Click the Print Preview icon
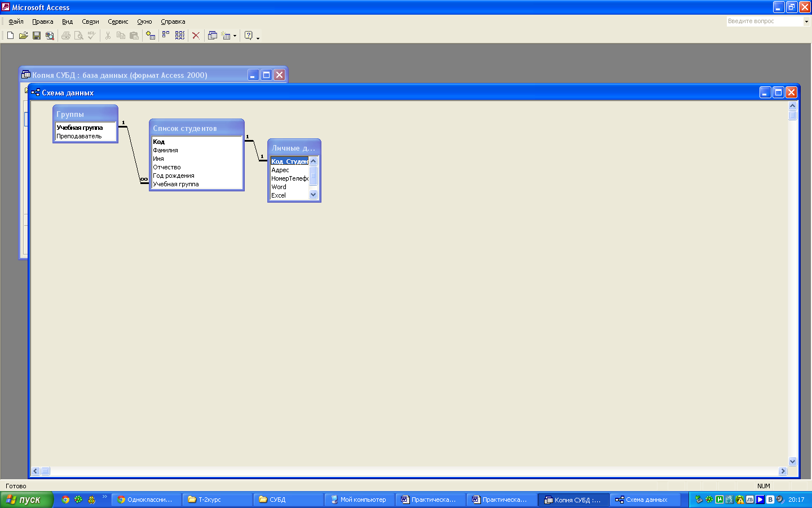Screen dimensions: 812x508 coord(79,36)
